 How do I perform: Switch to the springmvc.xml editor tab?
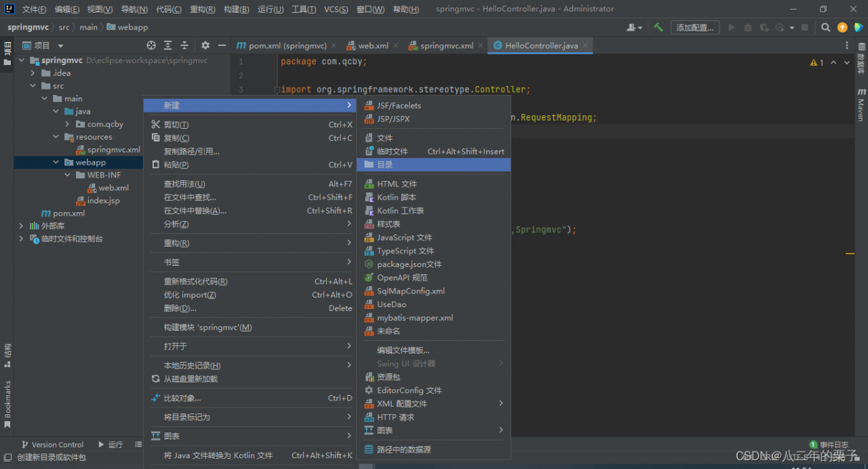446,45
